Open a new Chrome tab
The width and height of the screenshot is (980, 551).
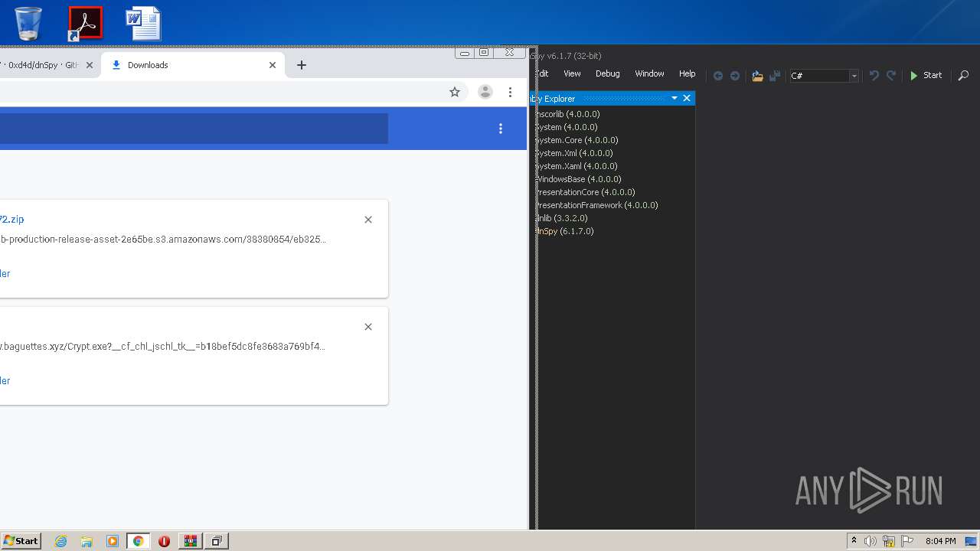302,65
